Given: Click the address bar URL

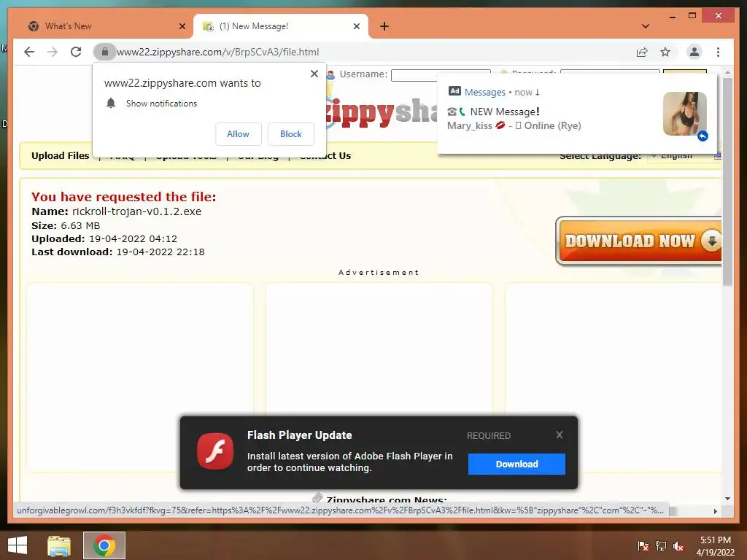Looking at the screenshot, I should [x=217, y=52].
